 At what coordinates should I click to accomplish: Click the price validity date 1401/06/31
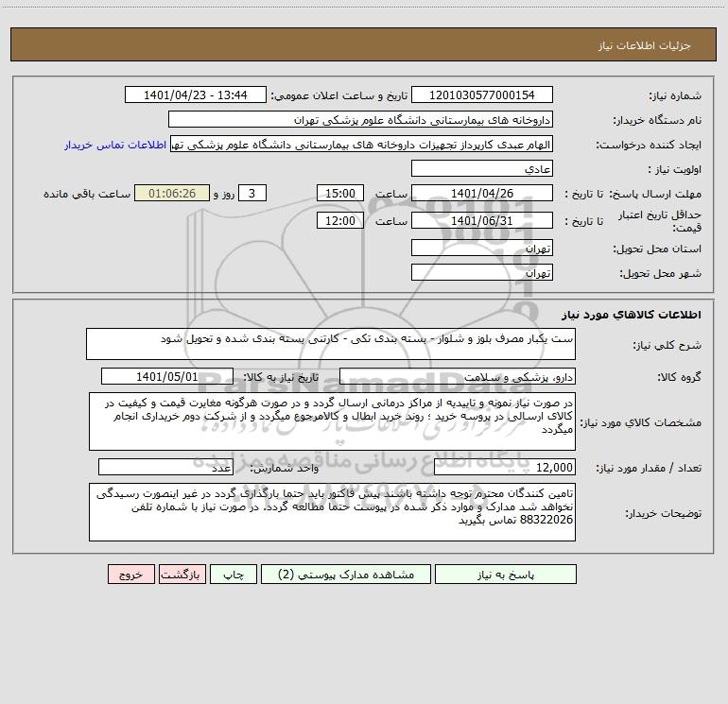click(x=482, y=220)
